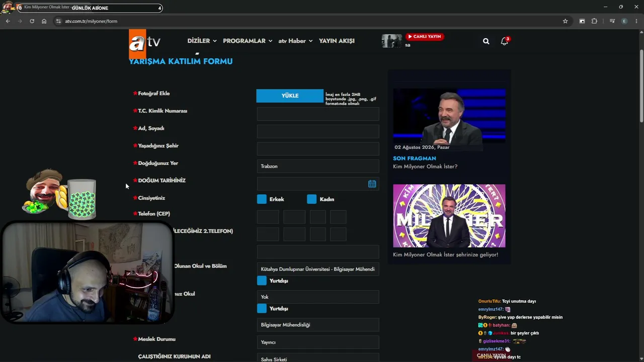This screenshot has width=644, height=362.
Task: Open site info icon beside the URL
Action: (x=58, y=21)
